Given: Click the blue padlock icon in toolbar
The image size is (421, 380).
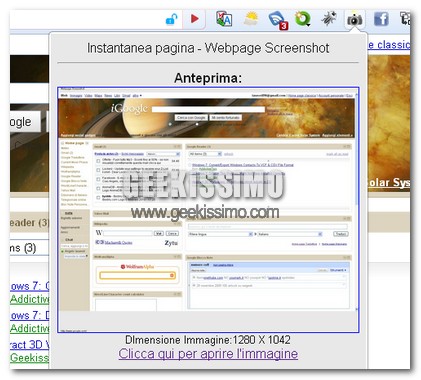Looking at the screenshot, I should tap(172, 20).
